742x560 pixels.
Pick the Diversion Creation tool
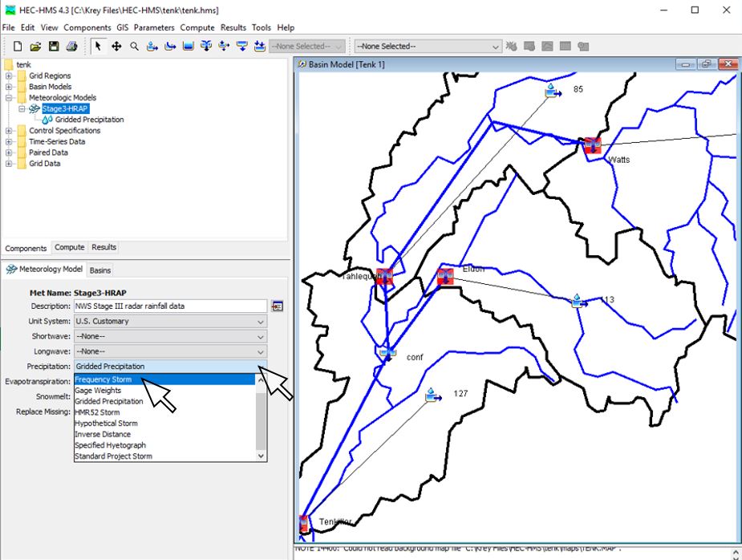point(224,47)
